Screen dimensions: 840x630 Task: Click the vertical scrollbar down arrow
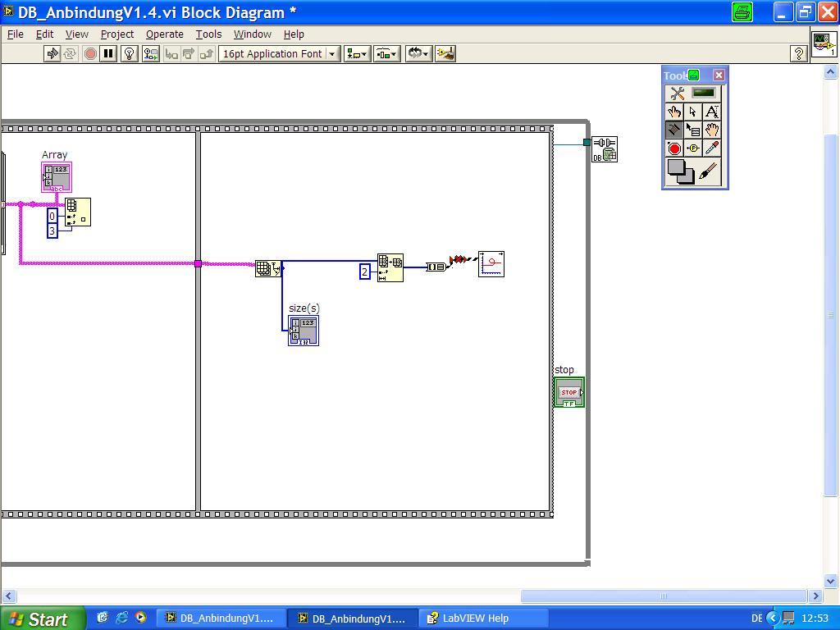(830, 580)
